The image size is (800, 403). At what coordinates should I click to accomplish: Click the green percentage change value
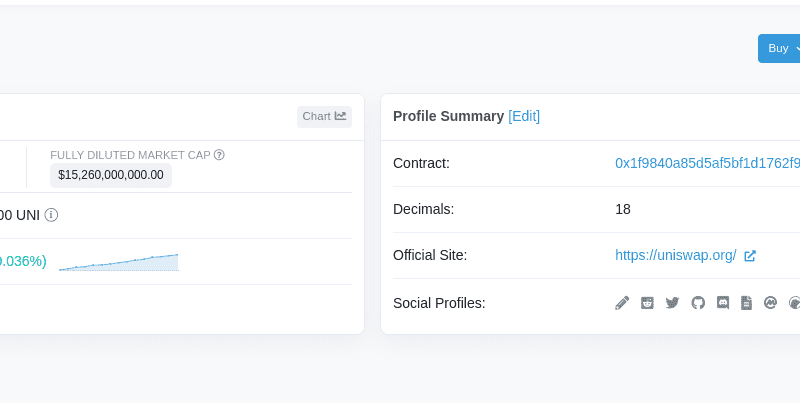click(22, 261)
